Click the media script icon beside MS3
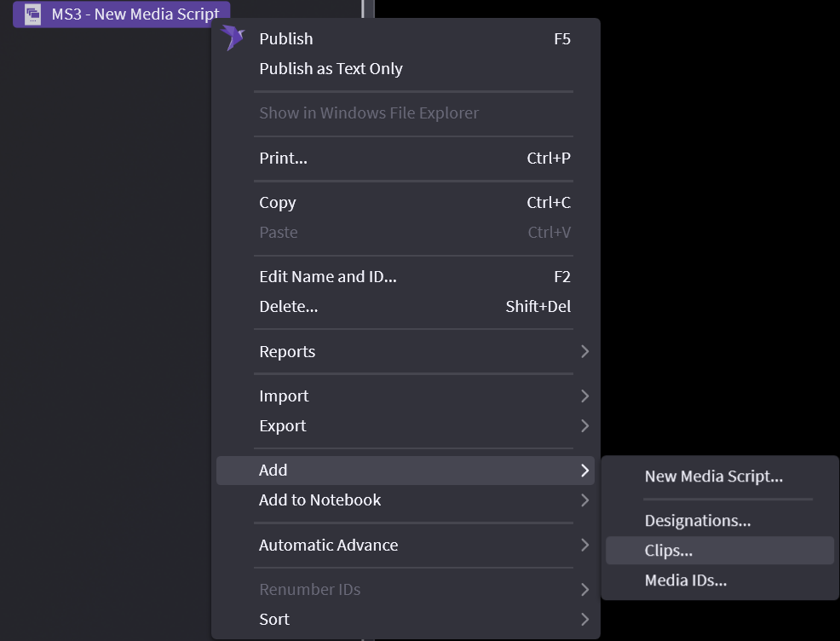 click(33, 14)
